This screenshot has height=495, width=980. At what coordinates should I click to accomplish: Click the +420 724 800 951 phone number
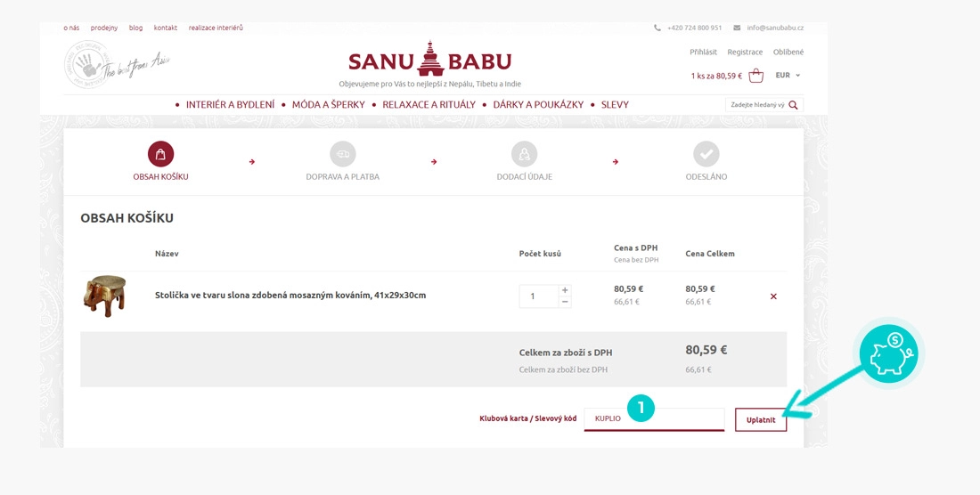point(694,28)
